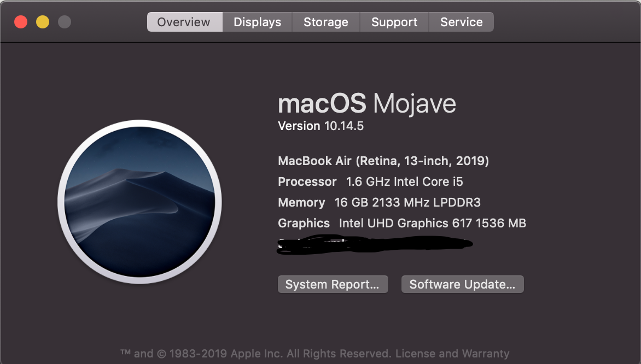Viewport: 641px width, 364px height.
Task: Open the System Report button
Action: click(x=333, y=284)
